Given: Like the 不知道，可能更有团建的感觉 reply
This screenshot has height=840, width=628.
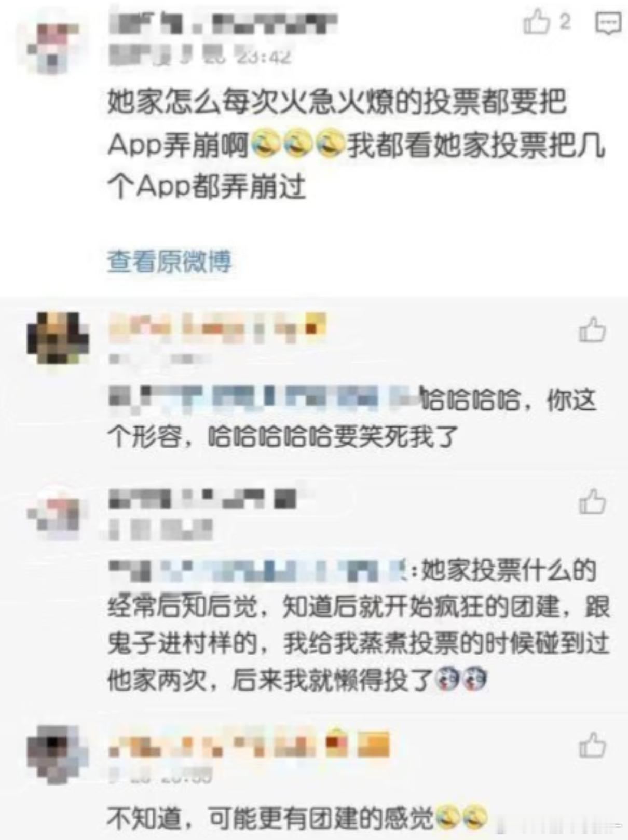Looking at the screenshot, I should coord(592,746).
